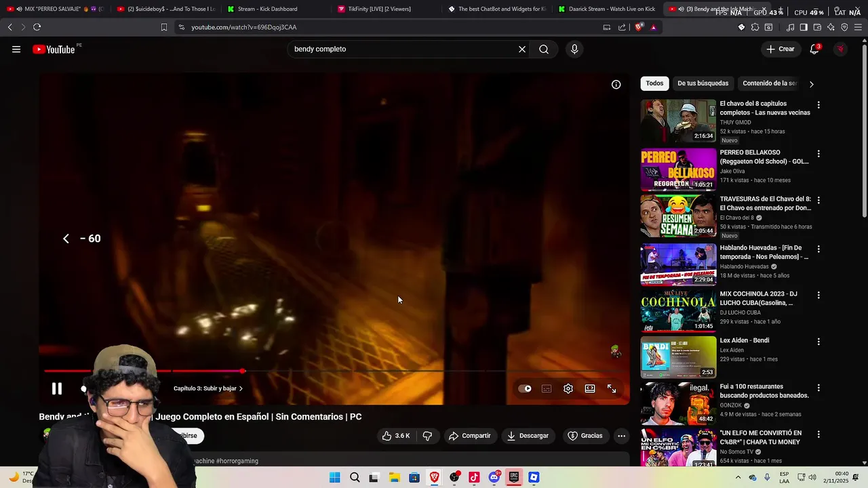Open Brave Shields lion icon
Image resolution: width=868 pixels, height=488 pixels.
coord(638,27)
